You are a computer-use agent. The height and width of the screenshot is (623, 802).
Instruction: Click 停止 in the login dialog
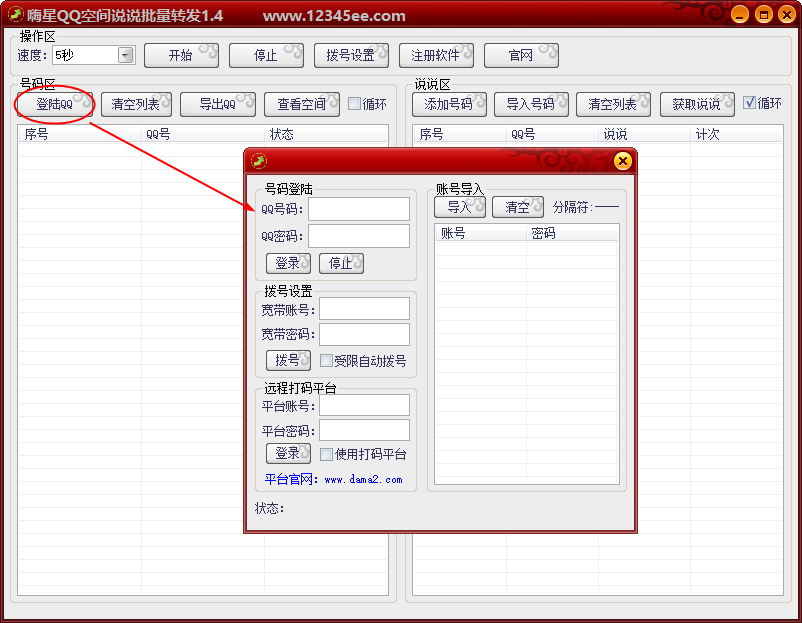[x=341, y=263]
